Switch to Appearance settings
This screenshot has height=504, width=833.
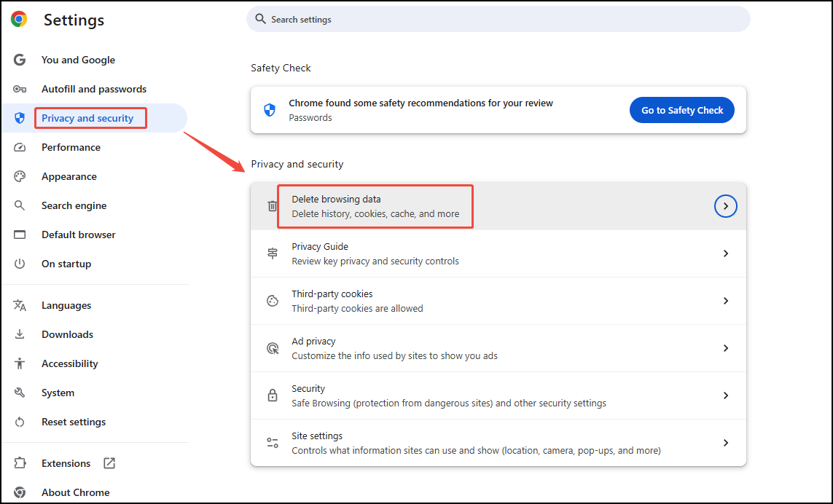coord(69,176)
